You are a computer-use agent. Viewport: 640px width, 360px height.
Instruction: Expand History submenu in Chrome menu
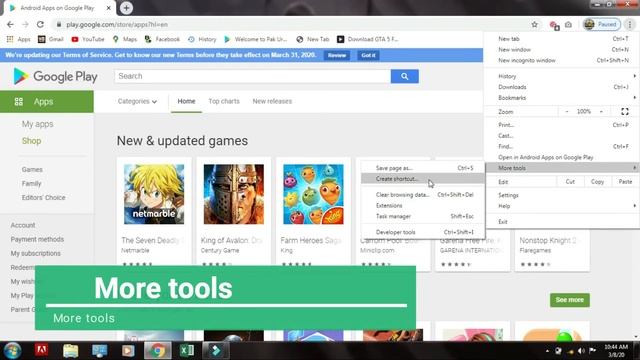562,76
